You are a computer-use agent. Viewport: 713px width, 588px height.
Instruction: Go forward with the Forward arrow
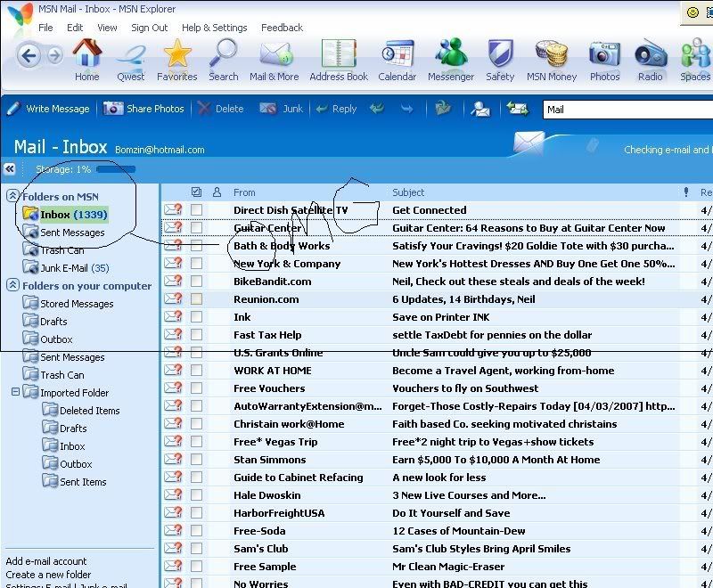click(x=55, y=56)
